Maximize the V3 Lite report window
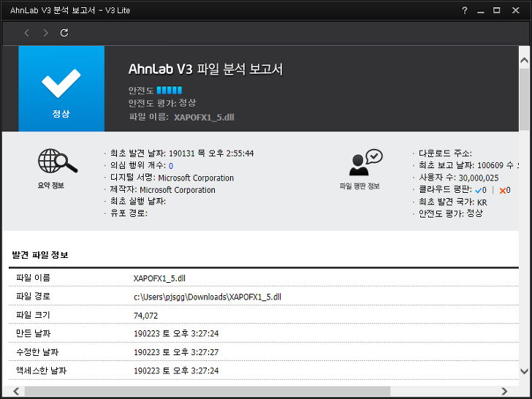This screenshot has width=532, height=399. pyautogui.click(x=497, y=10)
